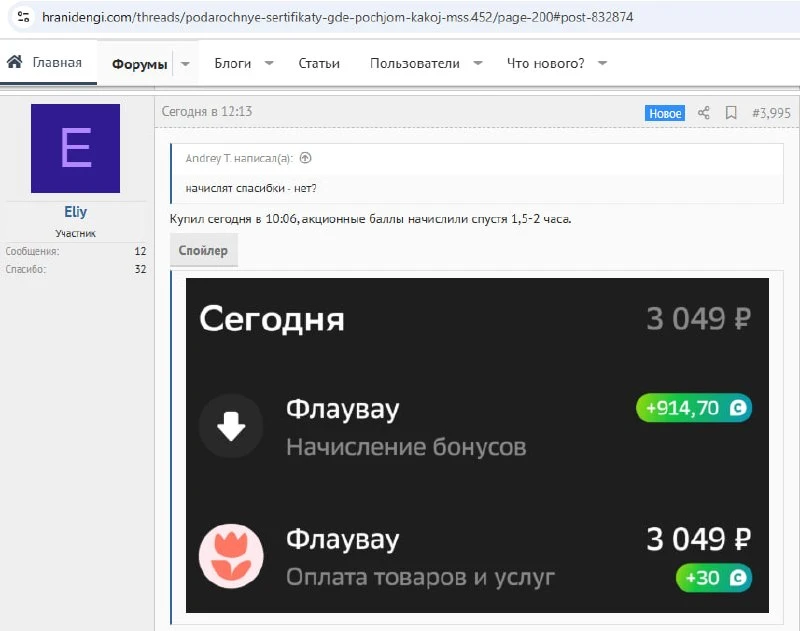
Task: Click the +30 bonus badge
Action: [714, 577]
